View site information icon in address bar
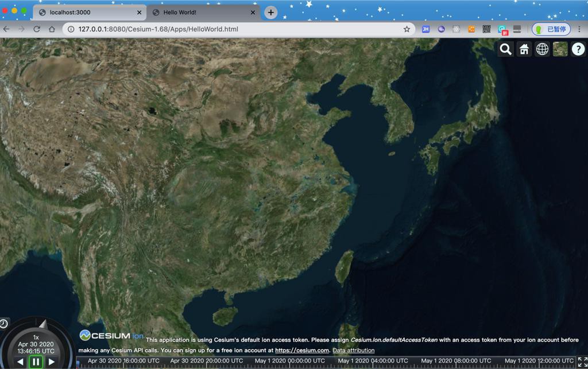Viewport: 588px width, 369px height. tap(71, 29)
